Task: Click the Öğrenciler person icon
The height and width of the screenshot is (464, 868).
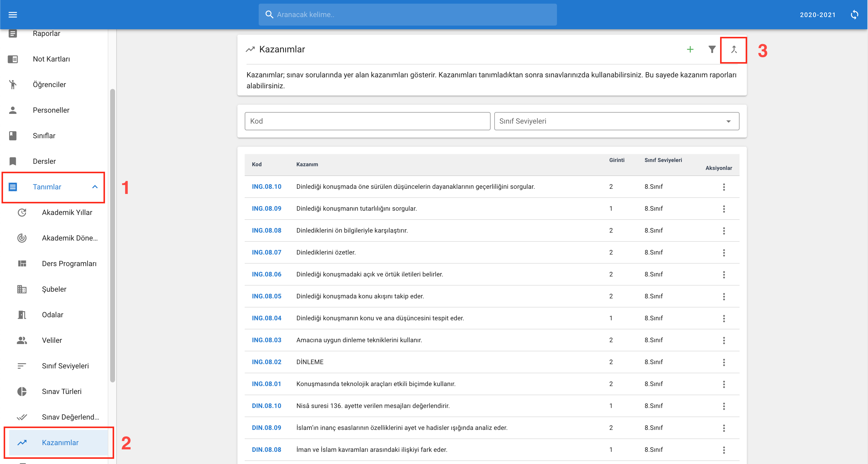Action: [x=13, y=85]
